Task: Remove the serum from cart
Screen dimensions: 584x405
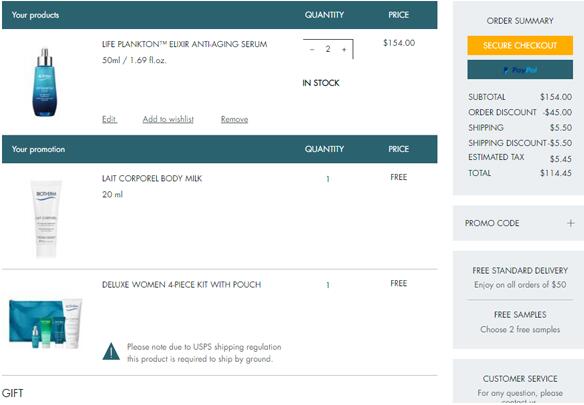Action: click(234, 119)
